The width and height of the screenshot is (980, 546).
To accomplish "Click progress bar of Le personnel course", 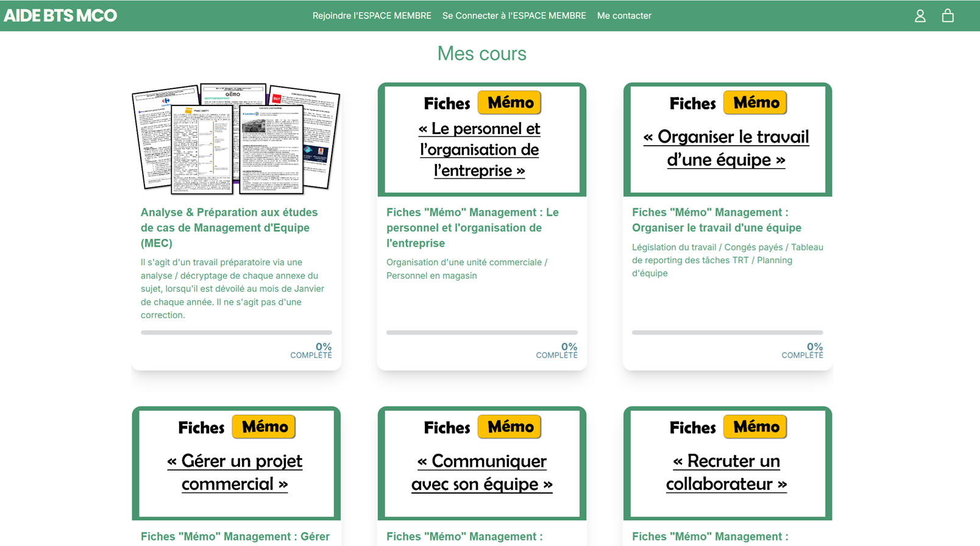I will [x=482, y=333].
